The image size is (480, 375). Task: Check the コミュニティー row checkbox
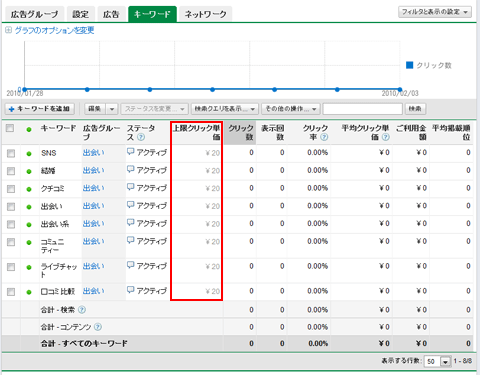pyautogui.click(x=11, y=242)
